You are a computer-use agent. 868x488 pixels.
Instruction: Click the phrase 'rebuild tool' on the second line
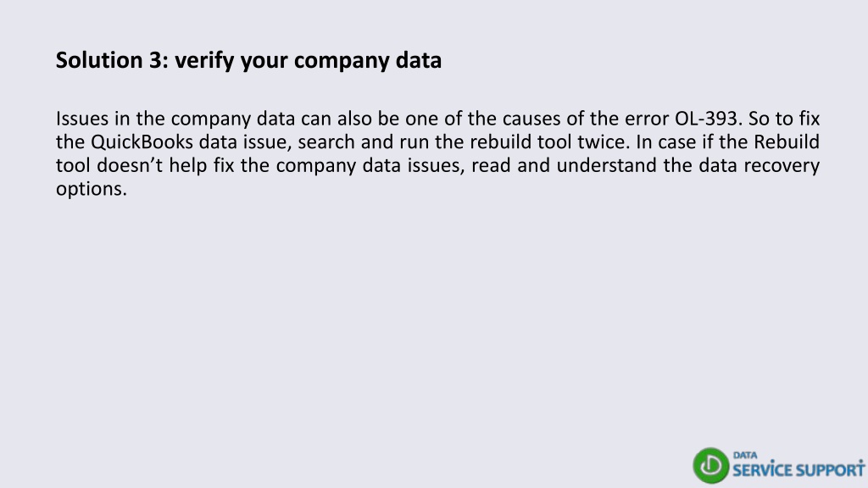coord(521,141)
